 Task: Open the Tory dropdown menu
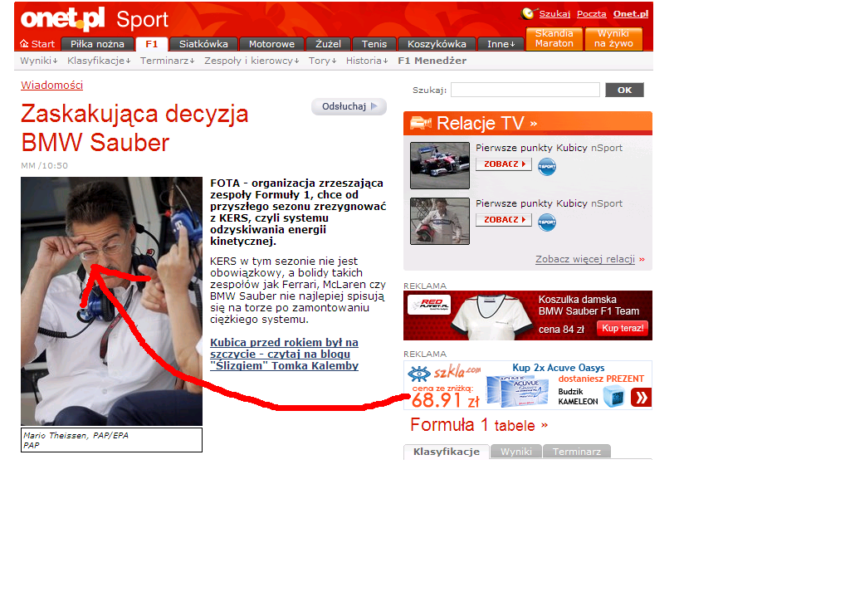point(323,61)
